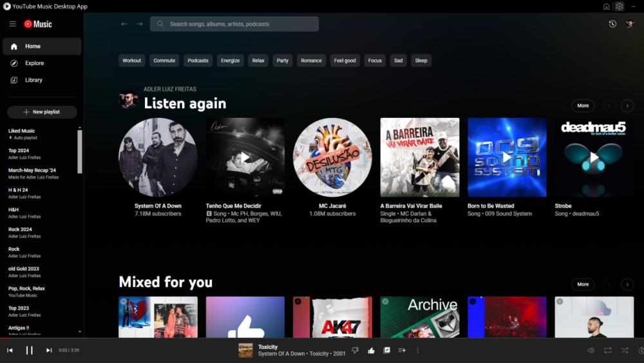Like the song Toxicity

pyautogui.click(x=371, y=350)
